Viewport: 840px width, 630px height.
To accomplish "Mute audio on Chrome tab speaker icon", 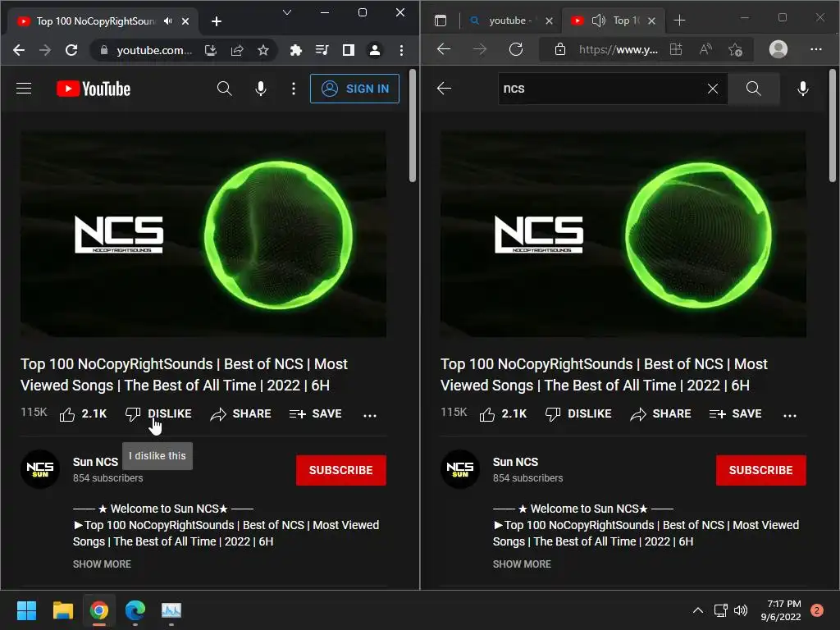I will (x=168, y=21).
